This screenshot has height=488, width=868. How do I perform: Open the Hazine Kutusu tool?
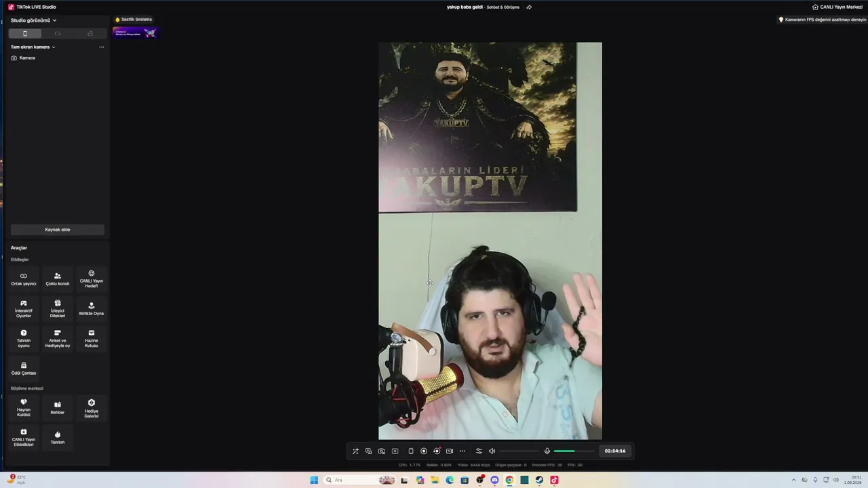pos(92,338)
